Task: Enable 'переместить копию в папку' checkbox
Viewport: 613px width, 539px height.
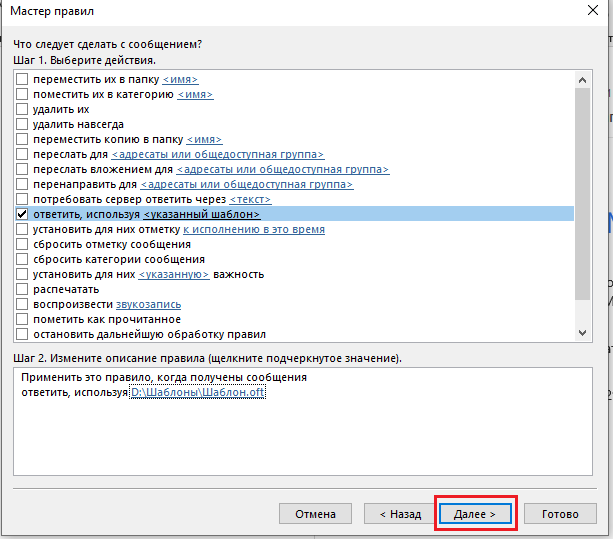Action: (22, 139)
